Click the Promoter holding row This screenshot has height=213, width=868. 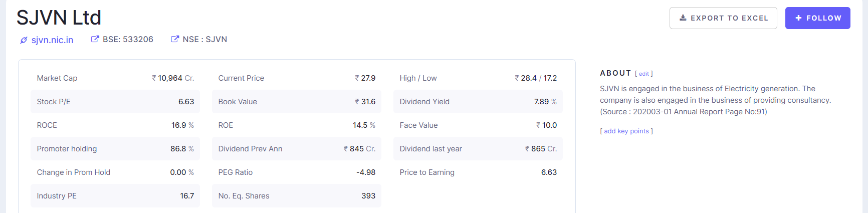pos(115,149)
